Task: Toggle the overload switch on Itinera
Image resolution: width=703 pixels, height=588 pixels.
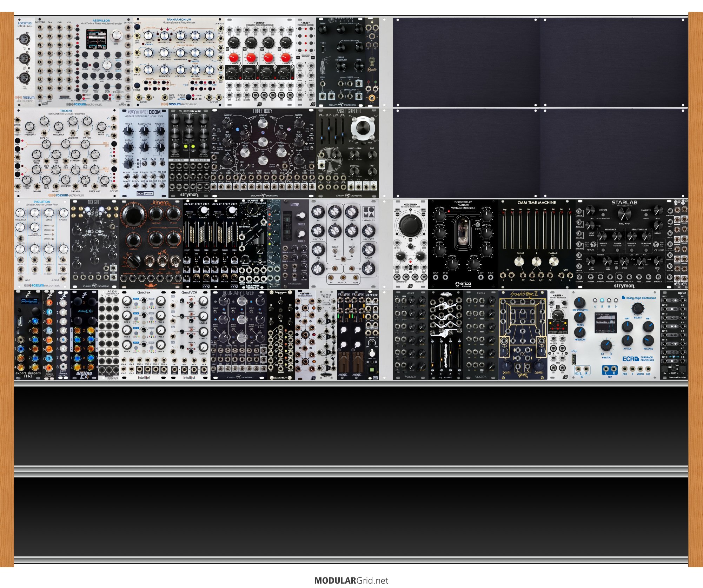Action: point(150,262)
